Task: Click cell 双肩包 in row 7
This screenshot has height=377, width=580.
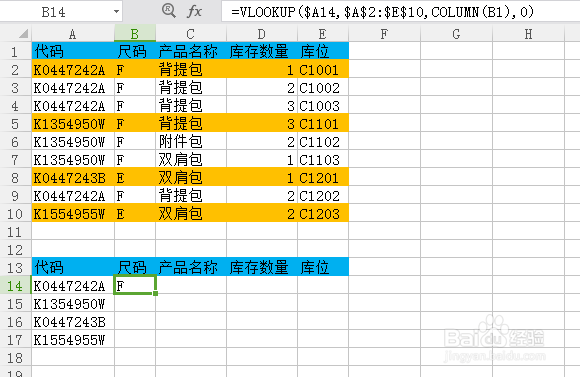Action: (x=191, y=159)
